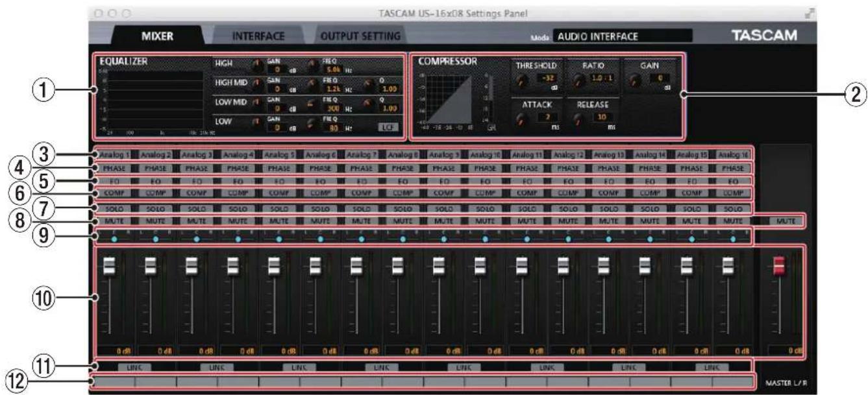
Task: Mute the Analog 16 channel
Action: pyautogui.click(x=733, y=221)
